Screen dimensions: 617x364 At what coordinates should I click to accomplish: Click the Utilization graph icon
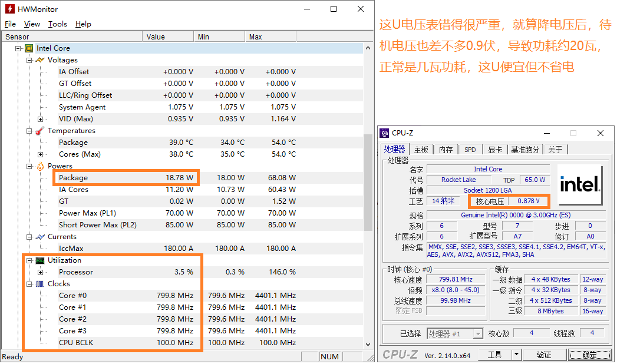pyautogui.click(x=39, y=260)
